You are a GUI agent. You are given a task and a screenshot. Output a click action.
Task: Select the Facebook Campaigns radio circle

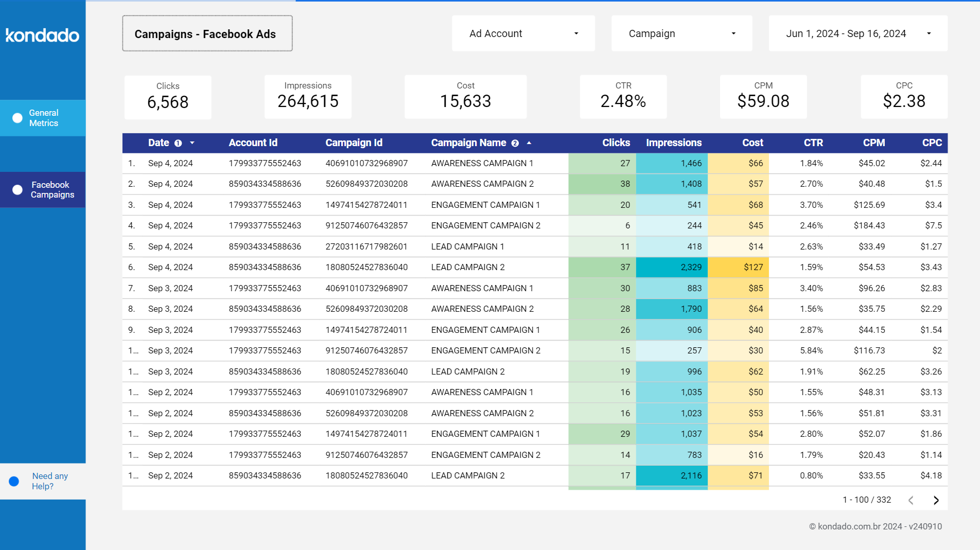pos(16,189)
